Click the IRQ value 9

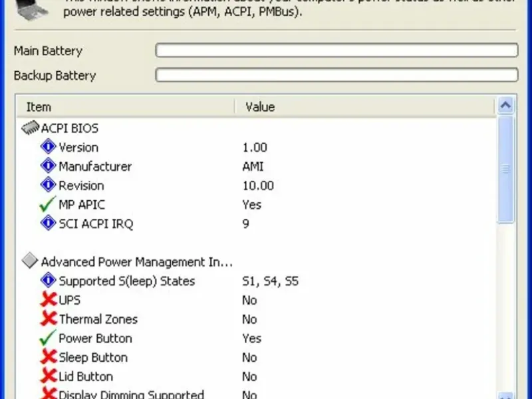(246, 223)
